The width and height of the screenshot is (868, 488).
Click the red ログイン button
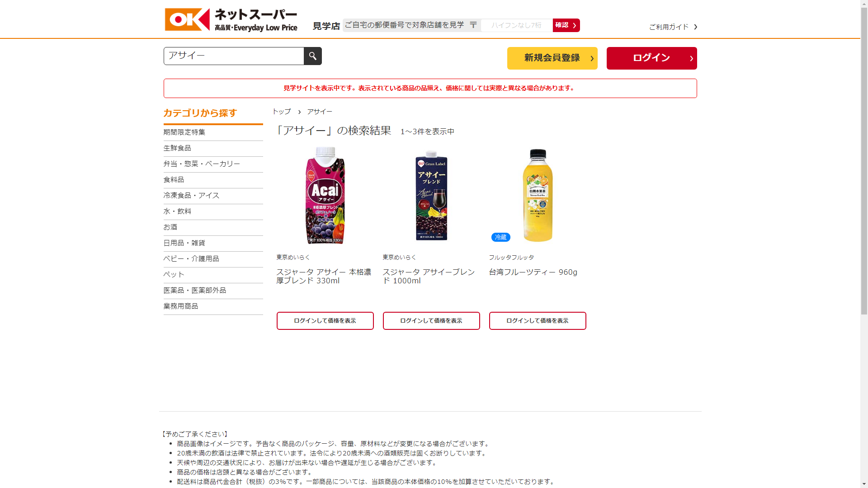[651, 58]
